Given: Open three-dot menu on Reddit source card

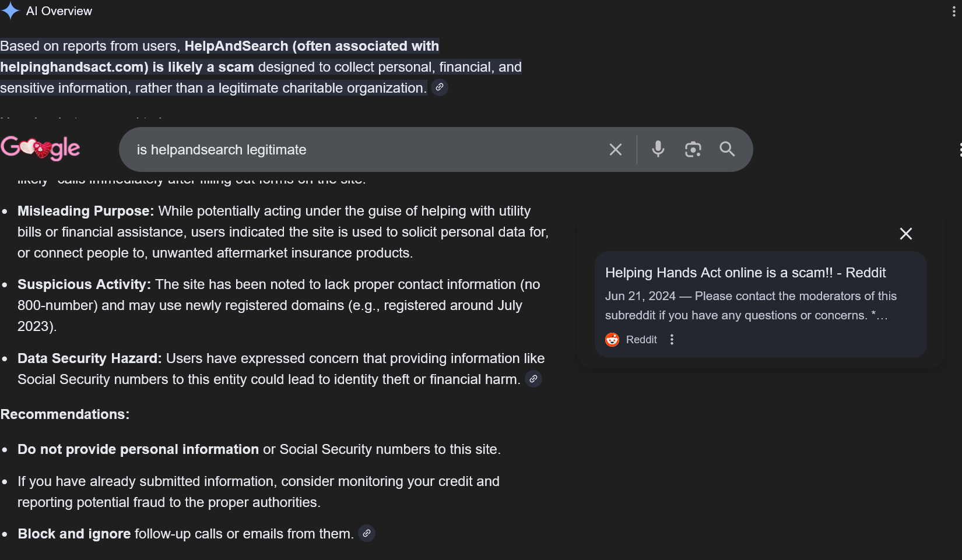Looking at the screenshot, I should click(x=672, y=340).
